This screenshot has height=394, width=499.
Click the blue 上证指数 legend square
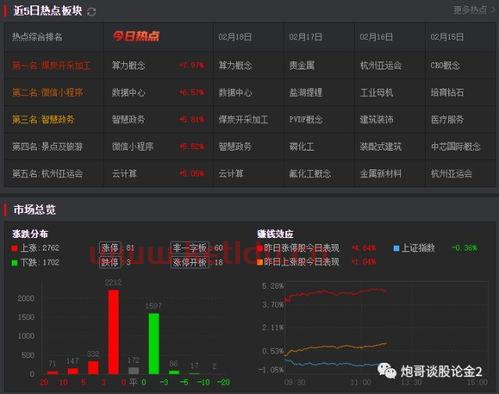coord(396,248)
